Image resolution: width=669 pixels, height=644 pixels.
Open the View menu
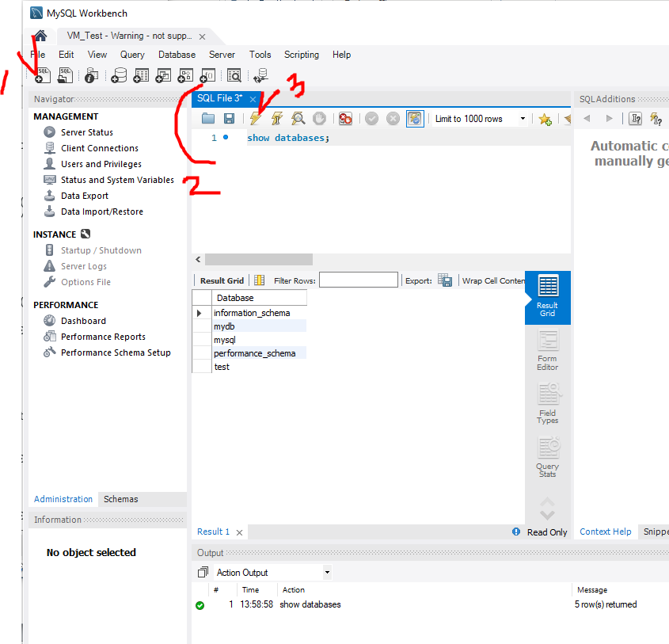[x=97, y=55]
